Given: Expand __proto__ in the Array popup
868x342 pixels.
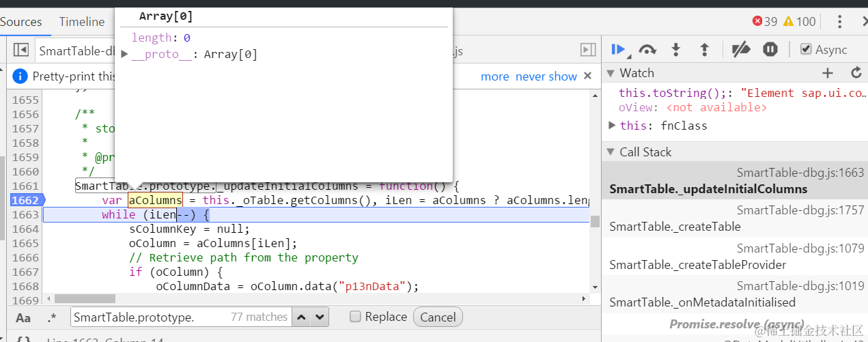Looking at the screenshot, I should (125, 54).
